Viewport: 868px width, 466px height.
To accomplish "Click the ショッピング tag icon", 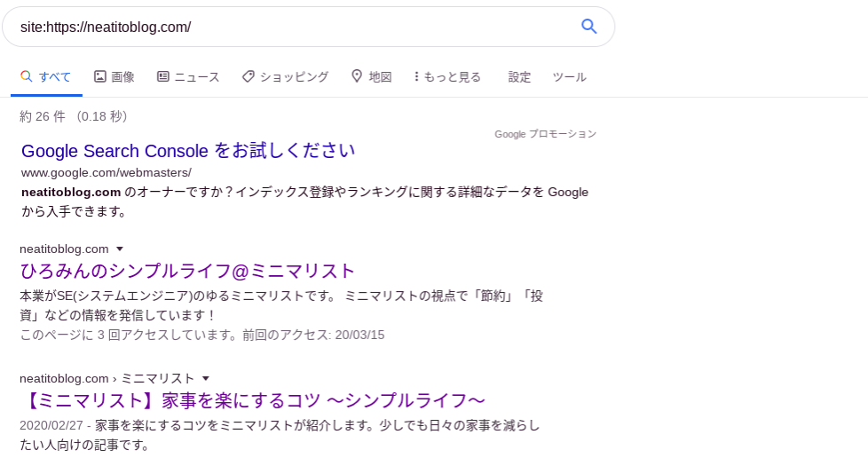I will coord(248,76).
